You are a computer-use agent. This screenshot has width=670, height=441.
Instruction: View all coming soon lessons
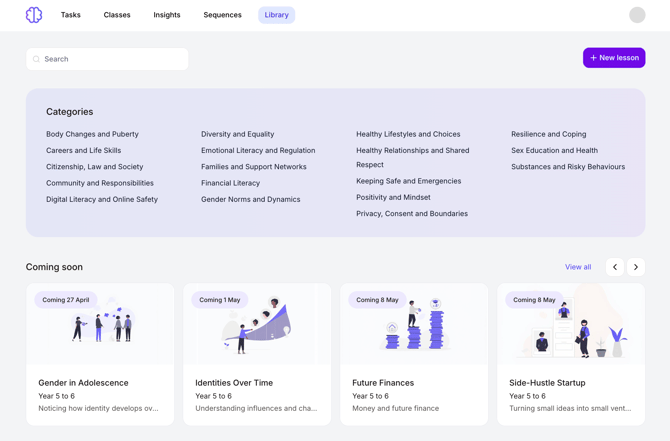[578, 267]
